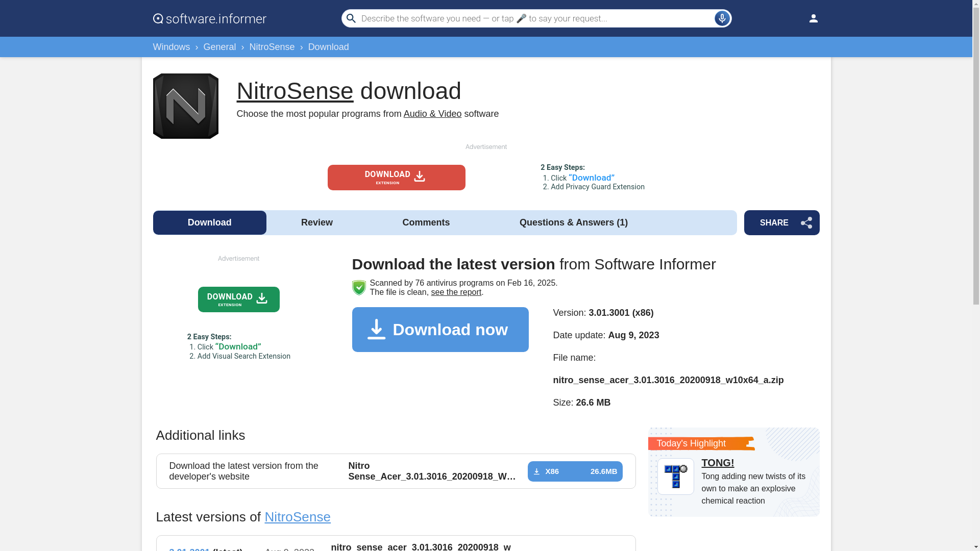Click the red Download Extension ad button
The height and width of the screenshot is (551, 980).
coord(397,178)
